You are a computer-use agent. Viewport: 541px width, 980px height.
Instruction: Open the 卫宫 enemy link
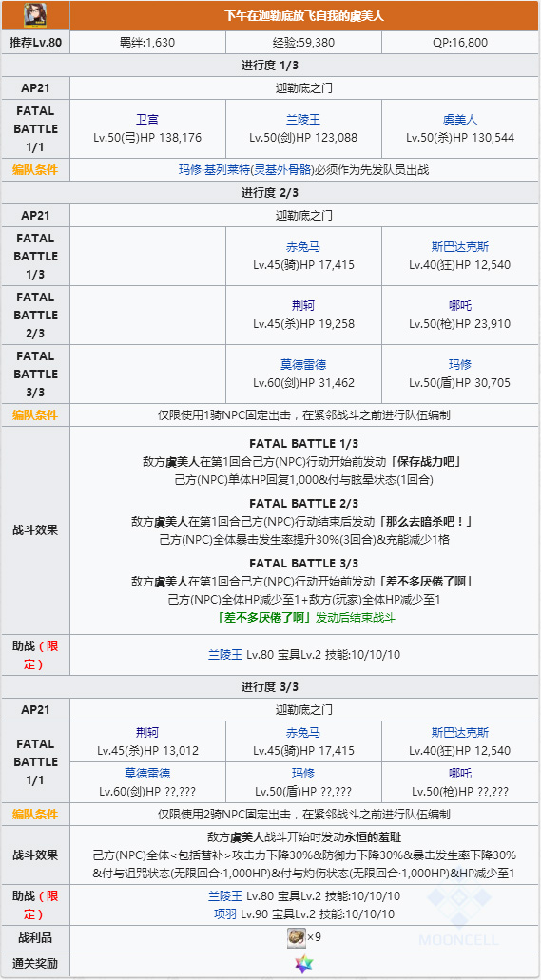147,120
